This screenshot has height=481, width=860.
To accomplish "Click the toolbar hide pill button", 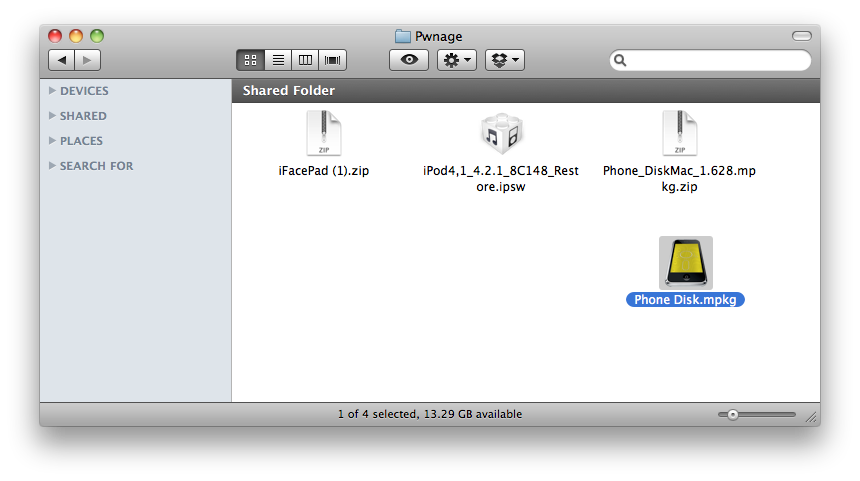I will (x=801, y=36).
